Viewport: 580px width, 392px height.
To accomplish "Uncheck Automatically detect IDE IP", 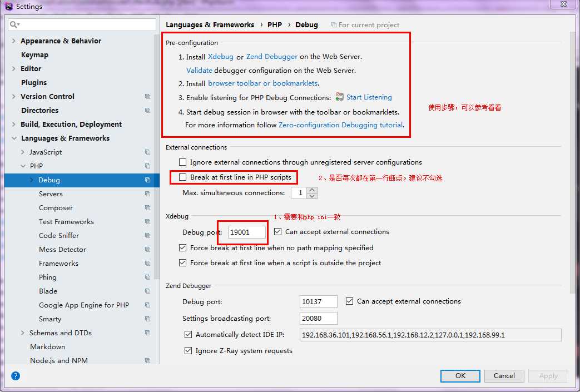I will click(189, 335).
